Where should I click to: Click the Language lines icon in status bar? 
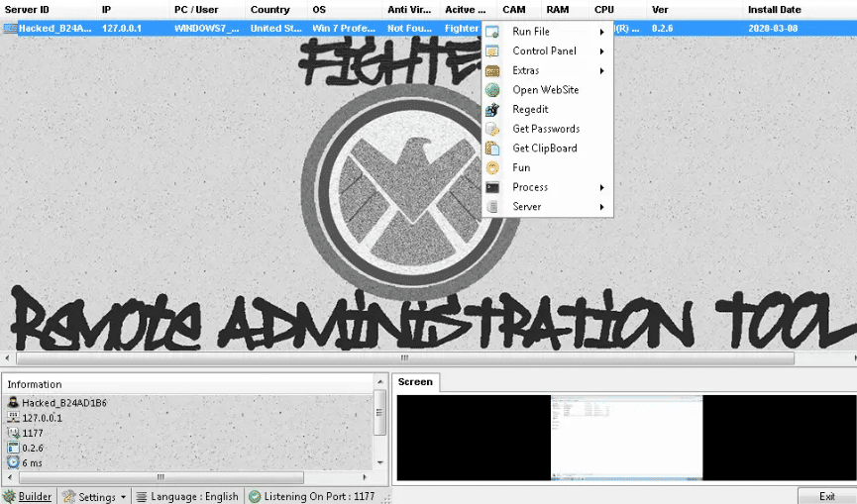point(142,497)
